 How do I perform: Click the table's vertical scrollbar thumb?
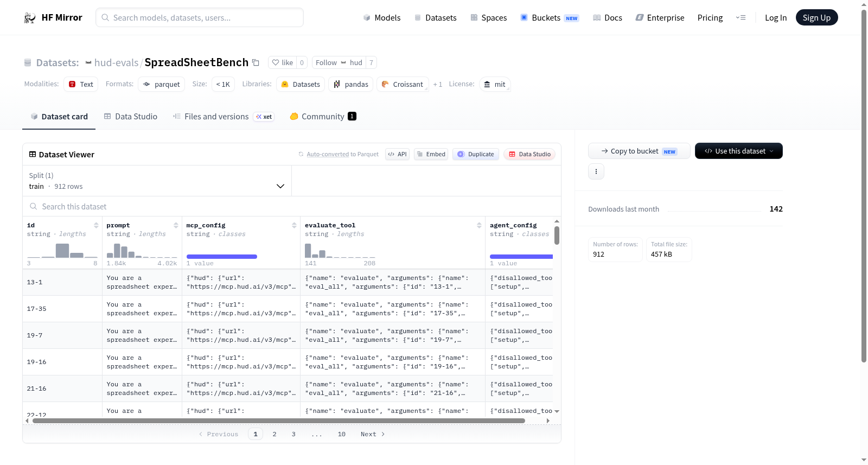[x=557, y=235]
